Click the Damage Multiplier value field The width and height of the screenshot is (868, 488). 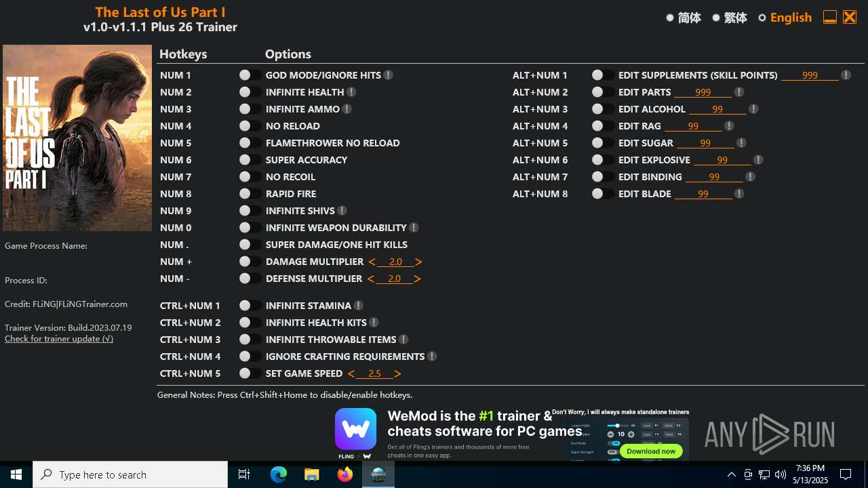[395, 262]
